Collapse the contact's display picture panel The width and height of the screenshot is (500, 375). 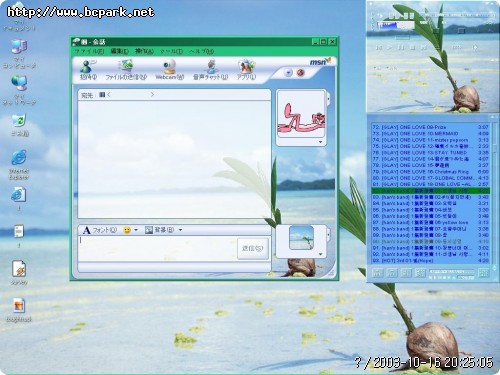click(328, 99)
